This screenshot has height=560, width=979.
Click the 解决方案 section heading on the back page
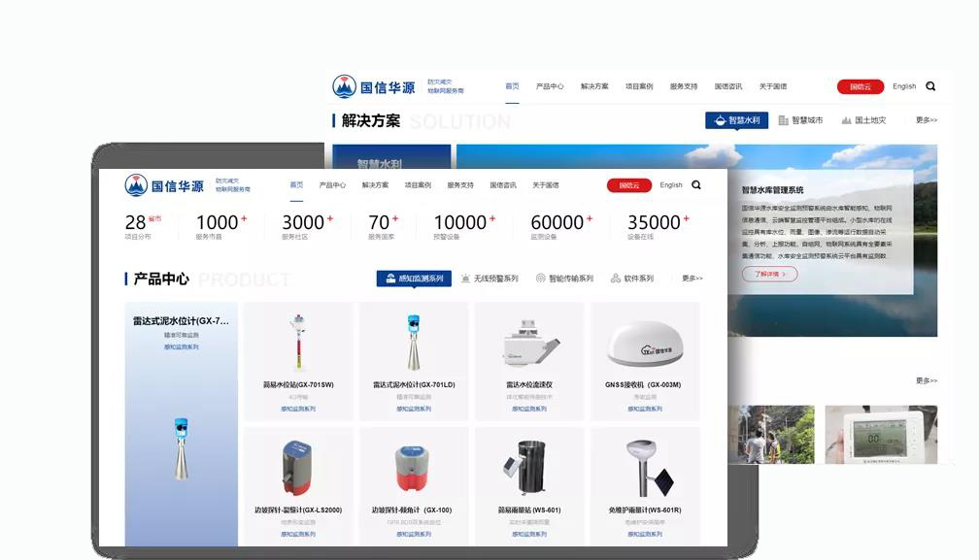(x=371, y=120)
